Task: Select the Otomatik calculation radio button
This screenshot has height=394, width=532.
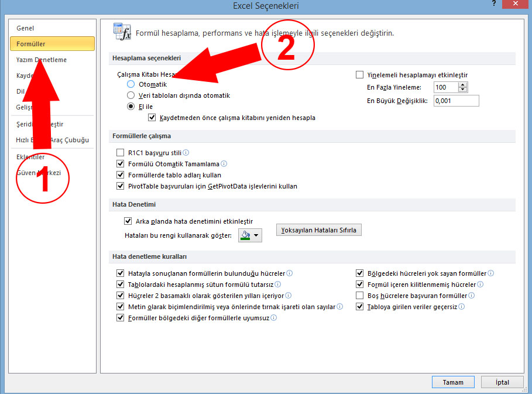Action: [131, 84]
